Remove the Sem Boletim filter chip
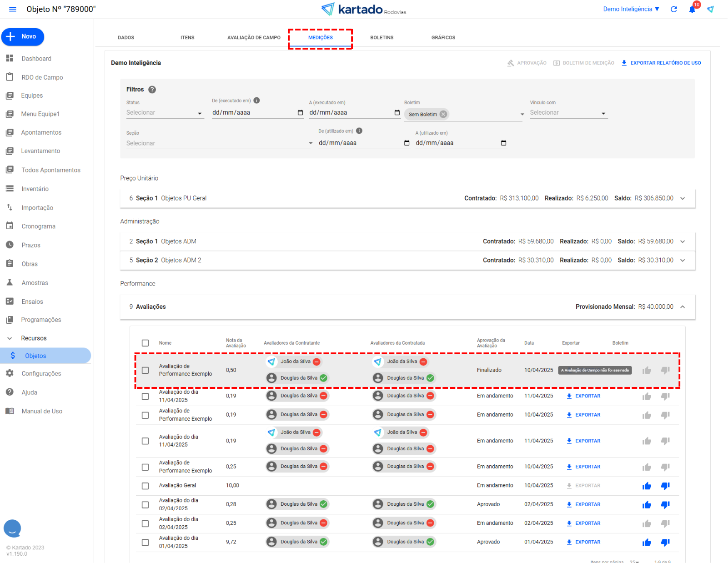Screen dimensions: 728x563 [443, 114]
